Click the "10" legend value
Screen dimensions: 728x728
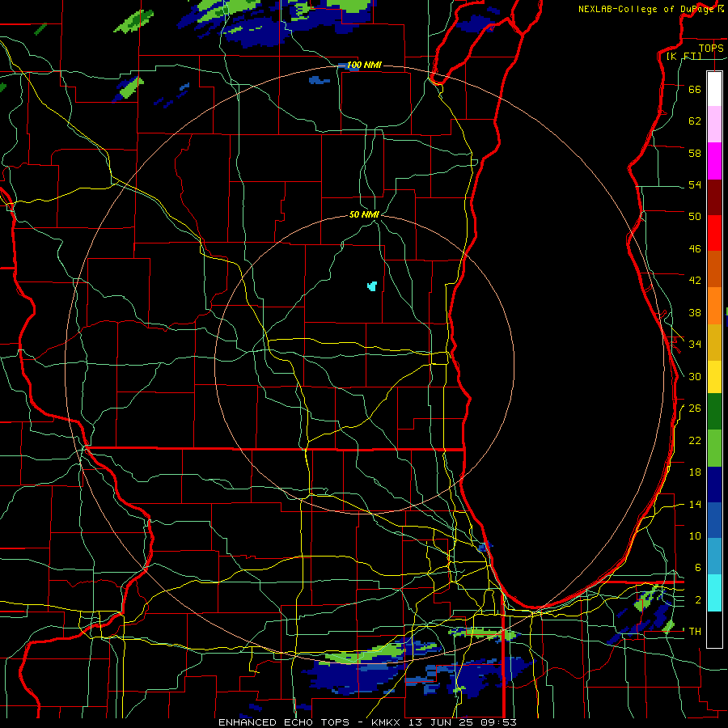point(695,535)
